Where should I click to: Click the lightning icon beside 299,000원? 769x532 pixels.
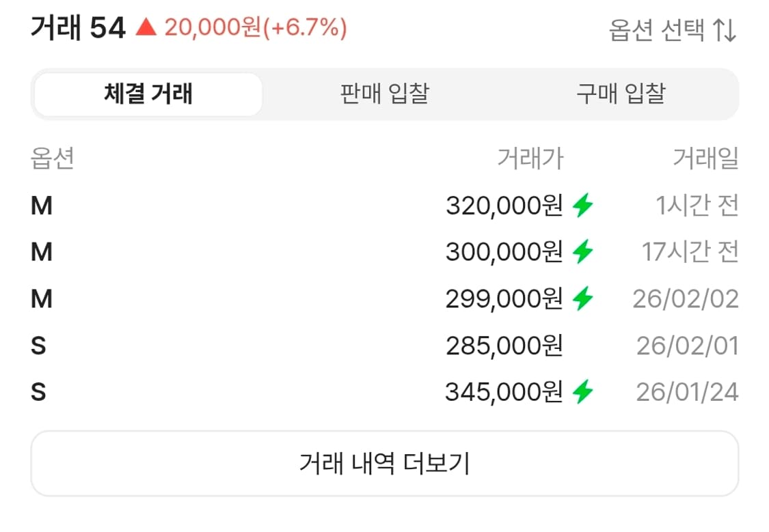[583, 298]
